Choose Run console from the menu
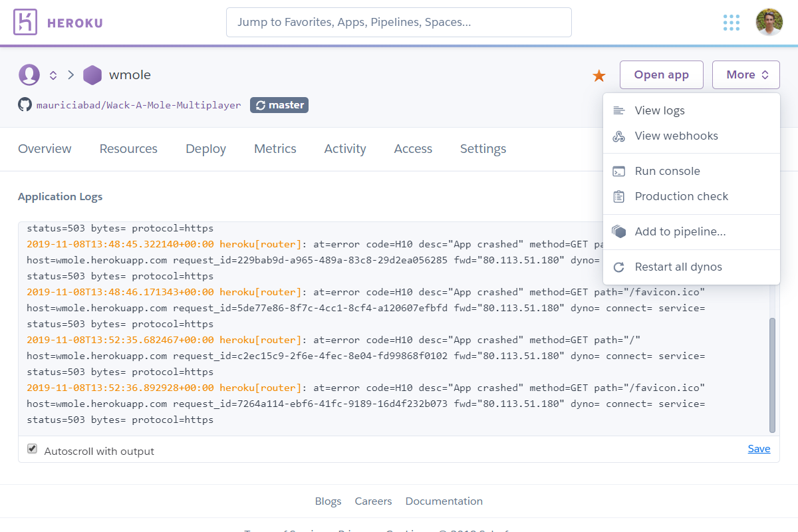Viewport: 798px width, 532px height. point(692,172)
